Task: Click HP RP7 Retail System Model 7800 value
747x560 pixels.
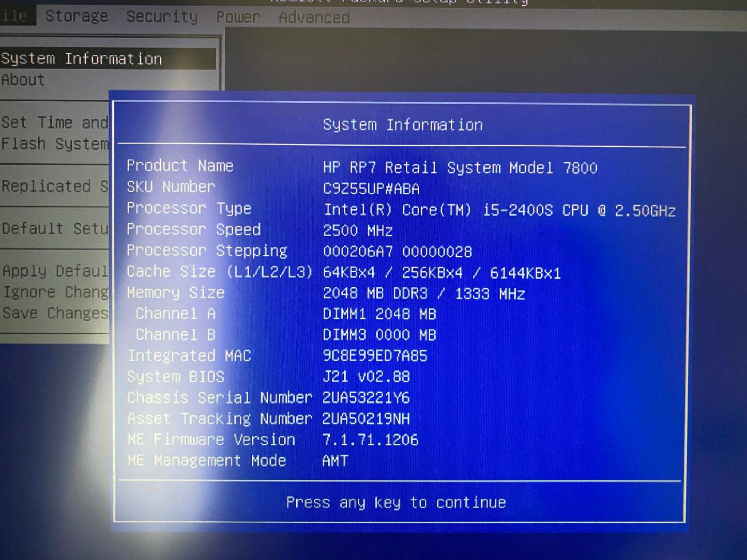Action: click(x=460, y=168)
